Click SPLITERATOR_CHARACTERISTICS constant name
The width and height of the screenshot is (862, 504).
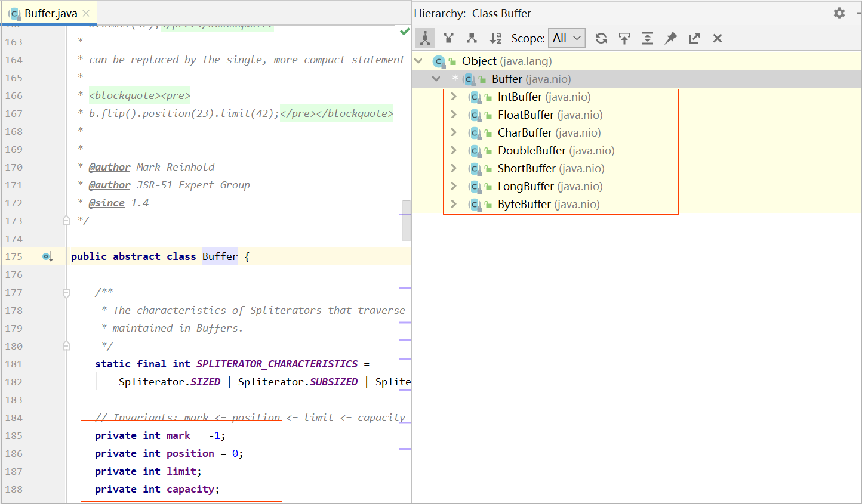(x=277, y=364)
